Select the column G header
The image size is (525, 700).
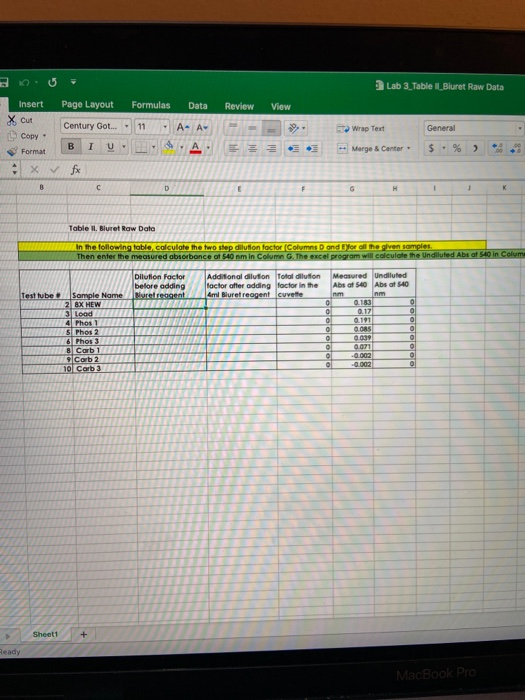pyautogui.click(x=352, y=189)
